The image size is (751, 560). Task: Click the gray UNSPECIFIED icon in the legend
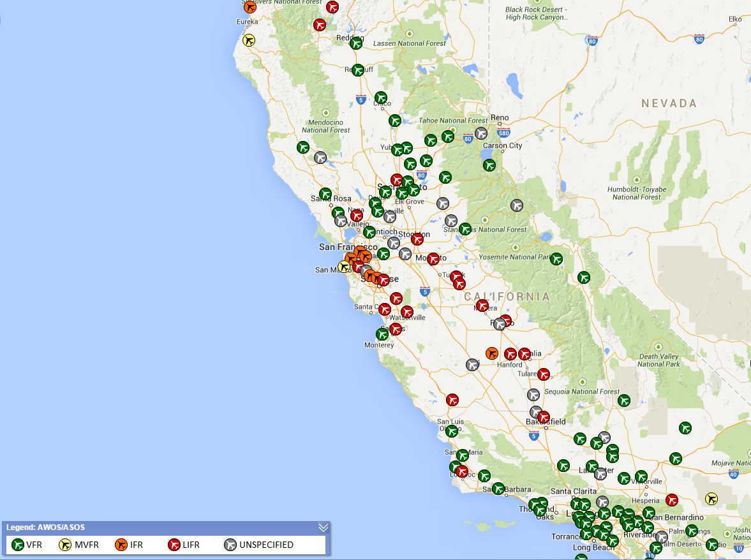click(230, 545)
